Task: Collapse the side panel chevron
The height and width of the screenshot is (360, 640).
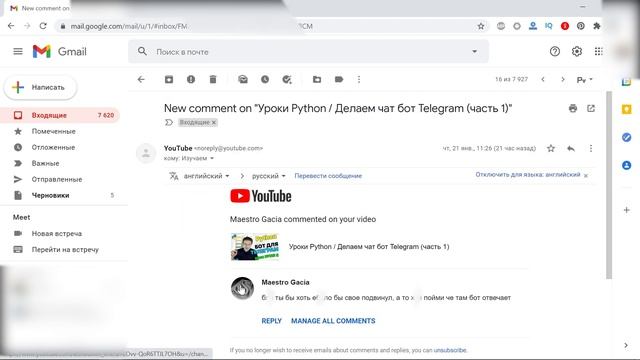Action: tap(626, 345)
